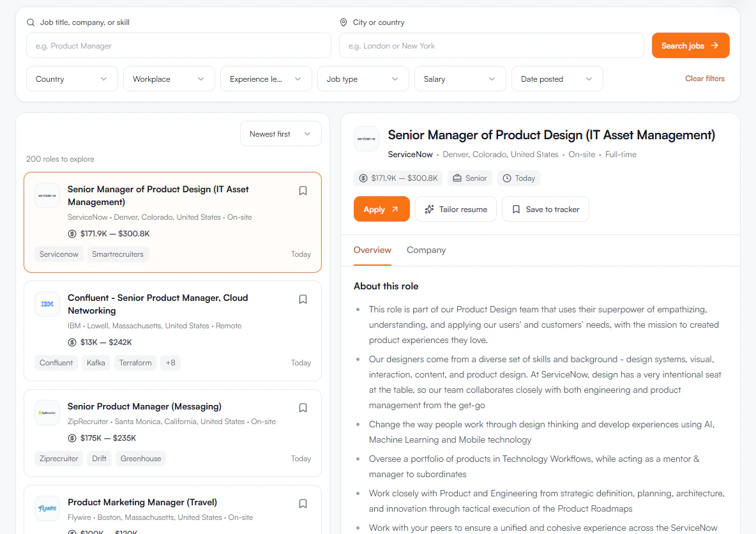Click the ZipRecruiter logo on Messaging card
Screen dimensions: 756x534
coord(47,413)
